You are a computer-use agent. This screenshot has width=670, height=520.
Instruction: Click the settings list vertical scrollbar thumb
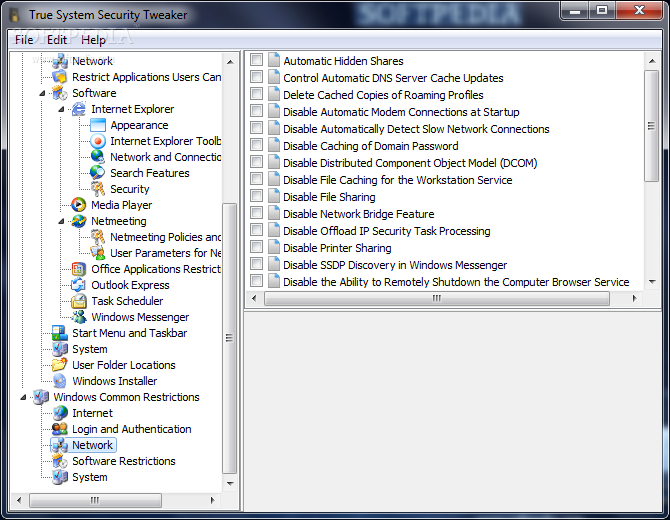[x=652, y=126]
